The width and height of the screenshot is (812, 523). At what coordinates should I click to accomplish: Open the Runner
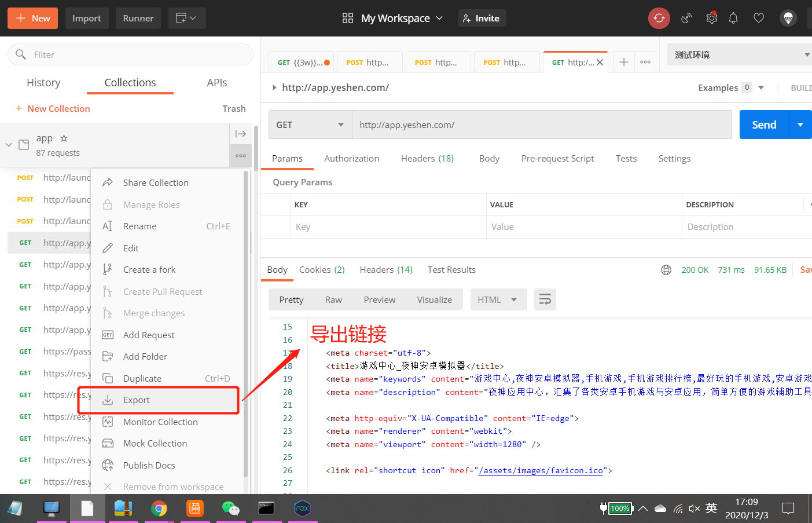138,18
